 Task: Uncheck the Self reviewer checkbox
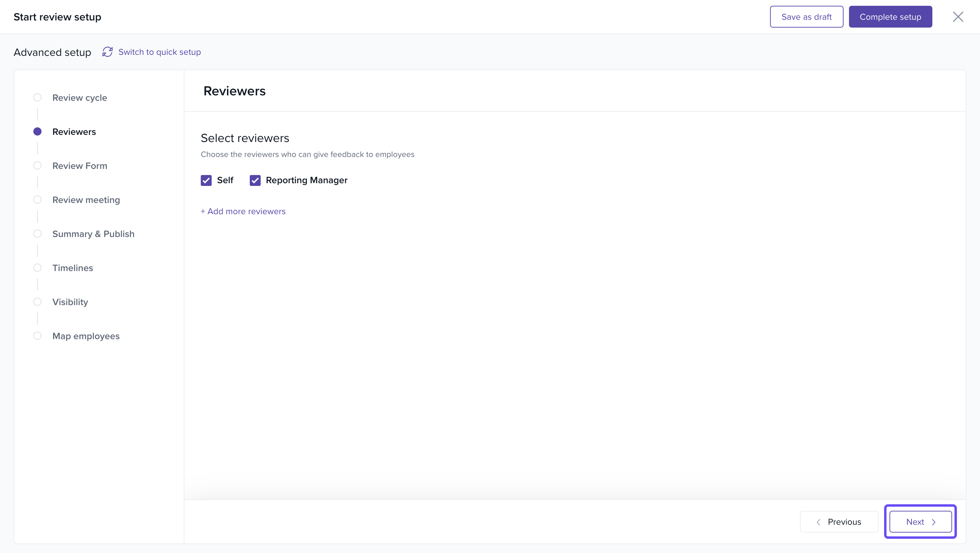[206, 180]
